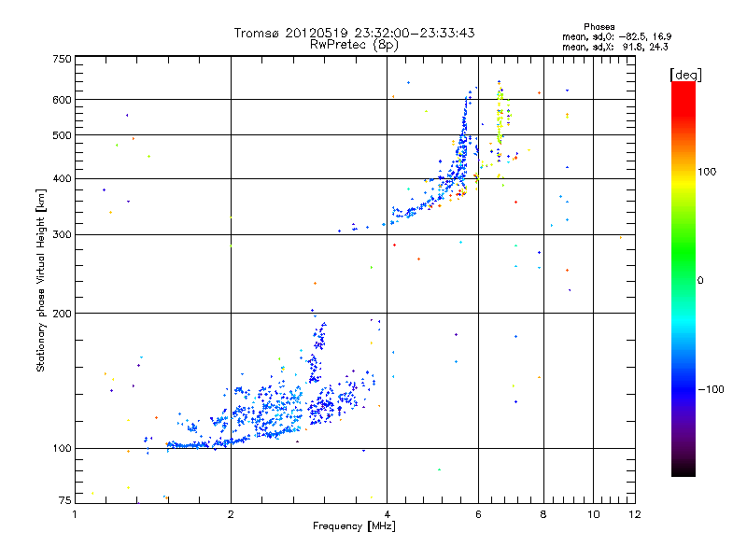The width and height of the screenshot is (747, 560).
Task: Click the "[deg]" unit label above the color bar
Action: coord(685,75)
